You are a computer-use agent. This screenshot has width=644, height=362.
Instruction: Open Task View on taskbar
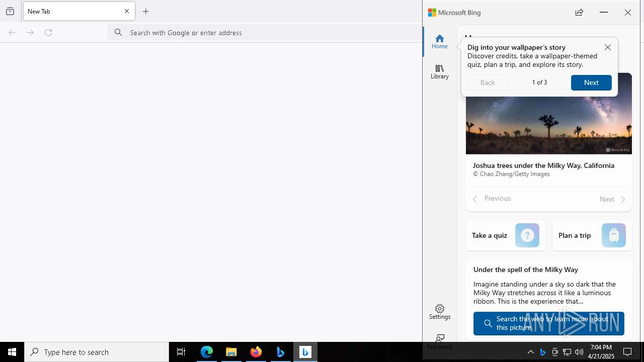pos(181,352)
